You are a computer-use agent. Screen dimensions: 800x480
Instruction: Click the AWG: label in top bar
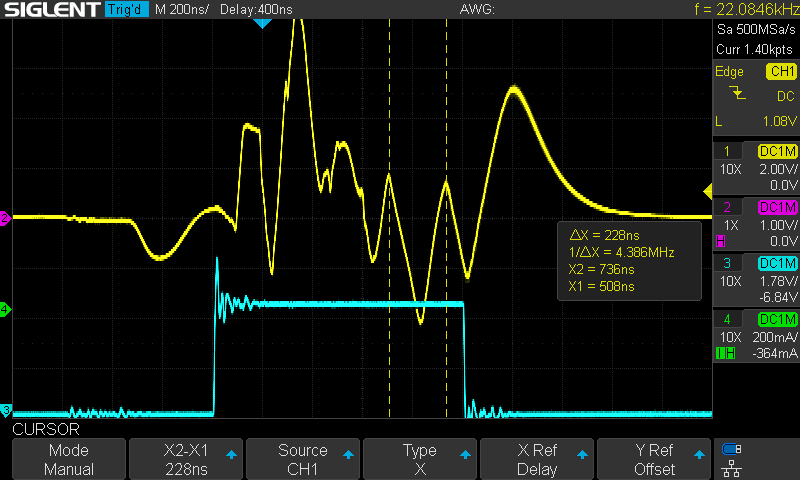click(x=477, y=9)
